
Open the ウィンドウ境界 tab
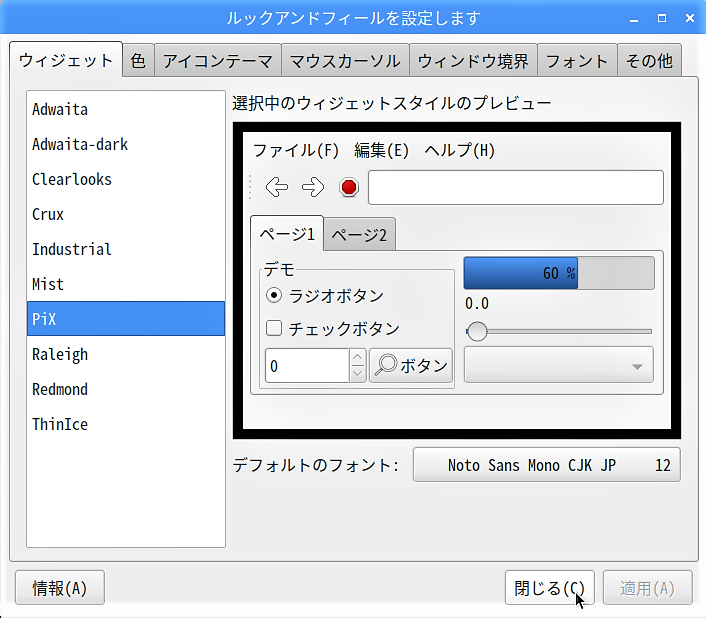click(473, 61)
